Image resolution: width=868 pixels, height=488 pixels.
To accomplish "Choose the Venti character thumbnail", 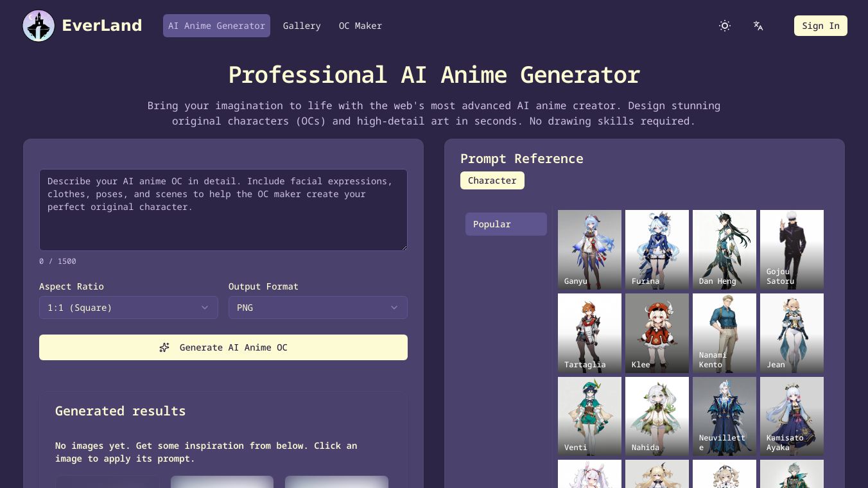I will click(589, 416).
